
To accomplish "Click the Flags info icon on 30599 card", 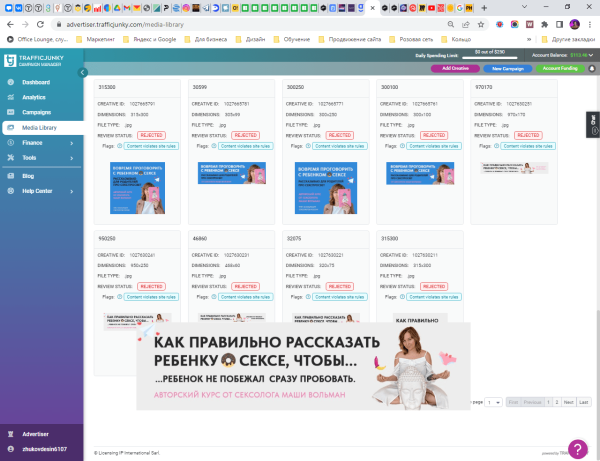I will click(x=214, y=146).
